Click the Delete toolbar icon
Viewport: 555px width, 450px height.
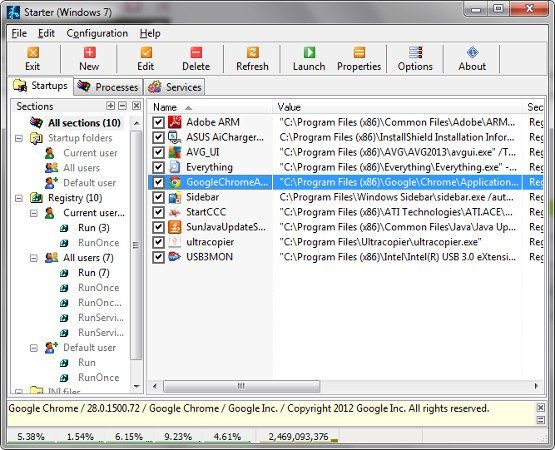pyautogui.click(x=196, y=59)
